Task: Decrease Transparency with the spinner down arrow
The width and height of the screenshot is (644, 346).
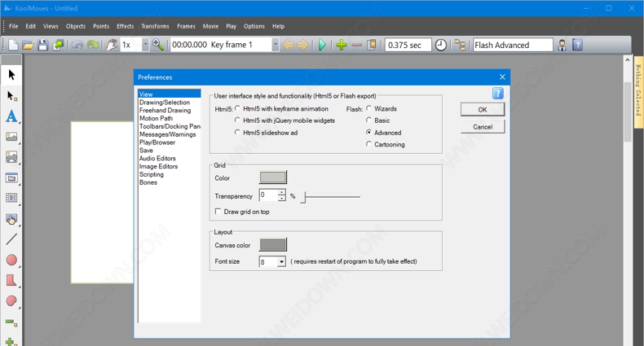Action: 281,198
